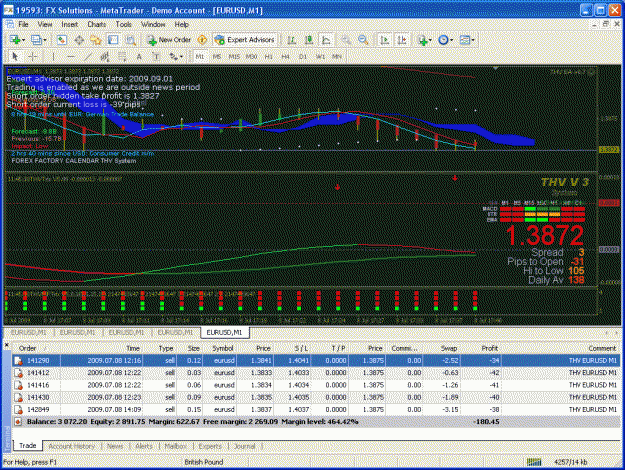Toggle the Expert Advisors button

[x=245, y=40]
